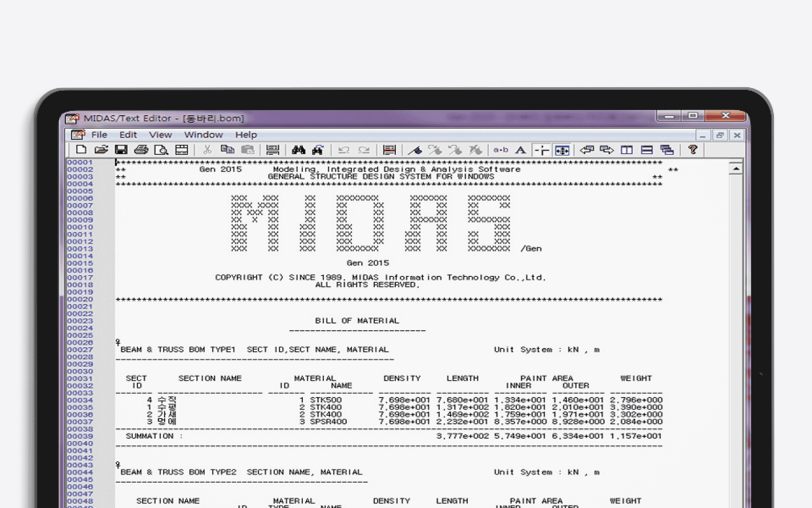The height and width of the screenshot is (508, 812).
Task: Click the weight value 2.796e+000
Action: tap(636, 400)
